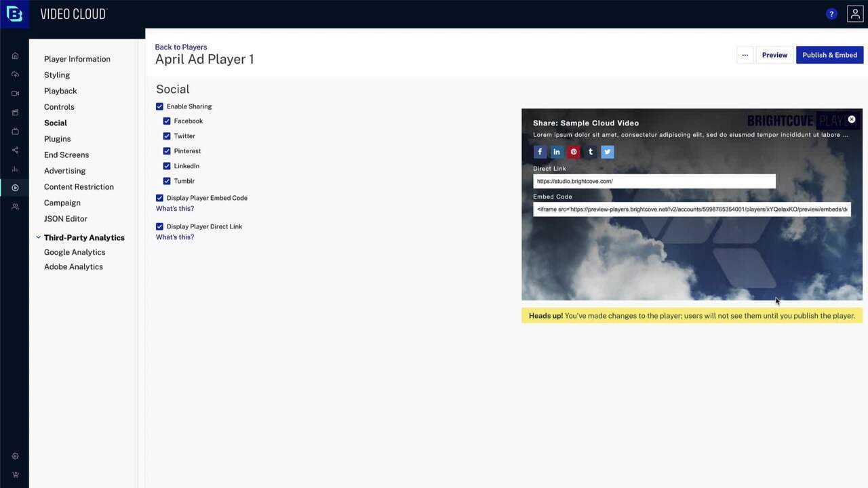Open the more options ellipsis menu
This screenshot has height=488, width=868.
click(745, 55)
